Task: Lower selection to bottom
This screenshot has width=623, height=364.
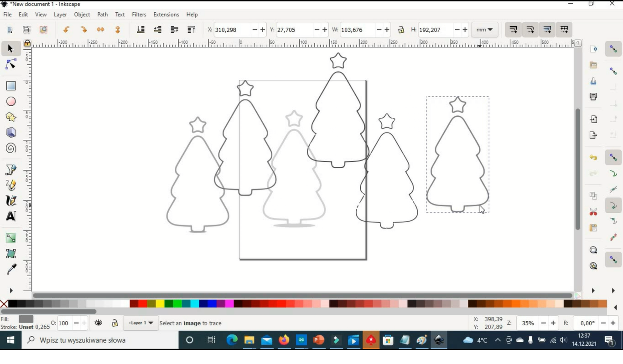Action: point(140,30)
